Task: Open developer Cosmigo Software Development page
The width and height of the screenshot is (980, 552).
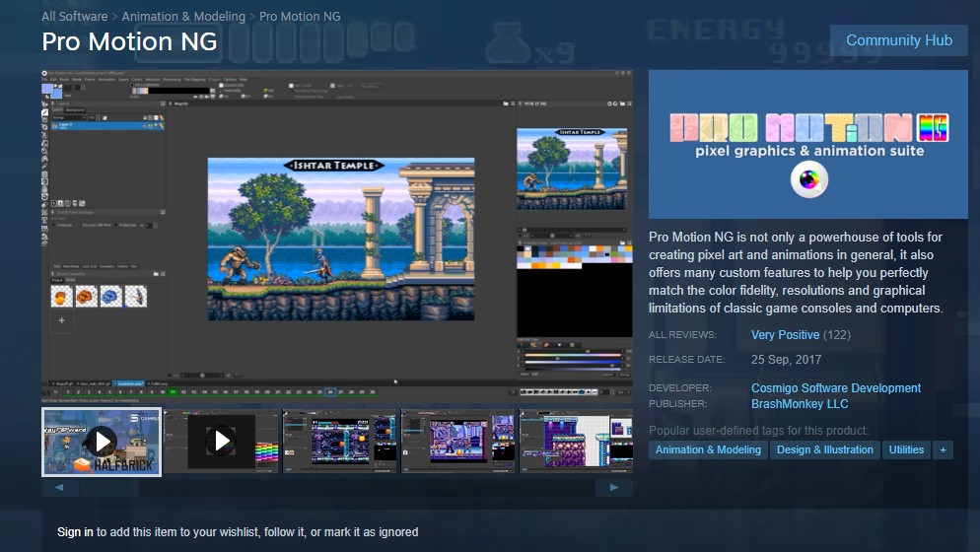Action: coord(836,388)
